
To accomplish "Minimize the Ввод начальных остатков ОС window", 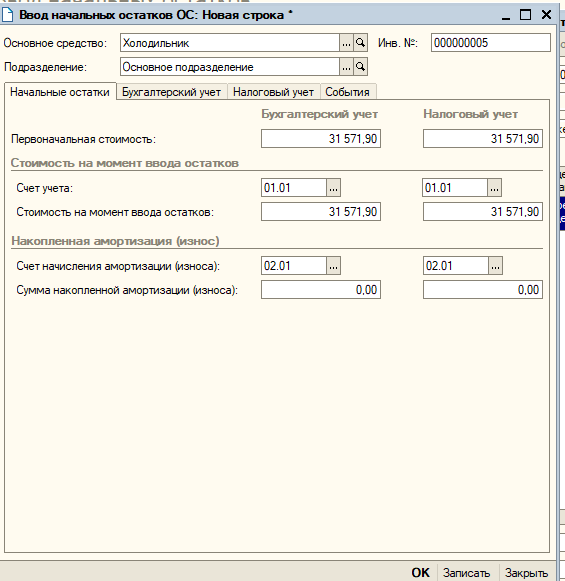I will [506, 16].
